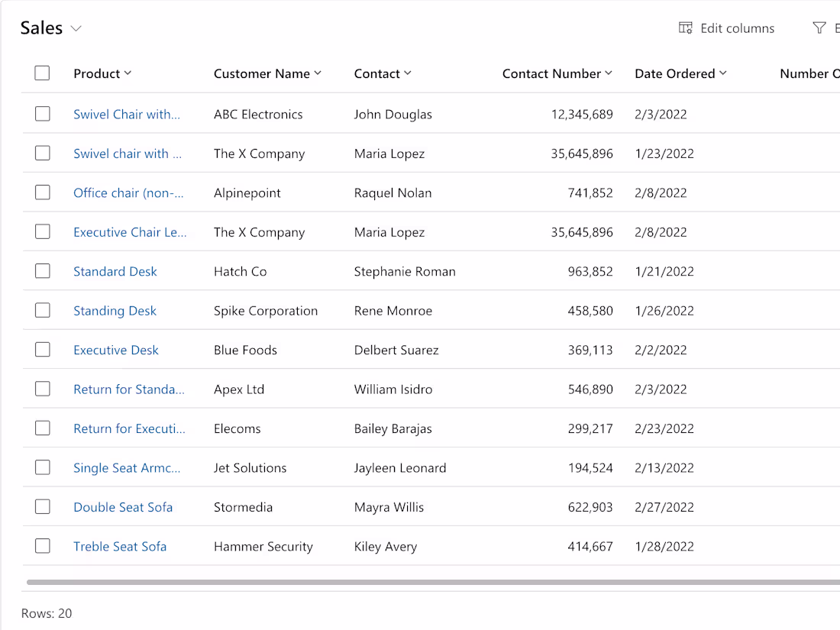Open the Swivel Chair record link
840x630 pixels.
(x=127, y=114)
